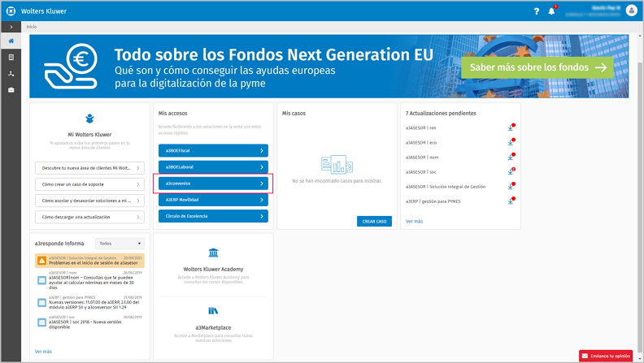Screen dimensions: 644x363
Task: Click the orange warning triangle icon
Action: (42, 261)
